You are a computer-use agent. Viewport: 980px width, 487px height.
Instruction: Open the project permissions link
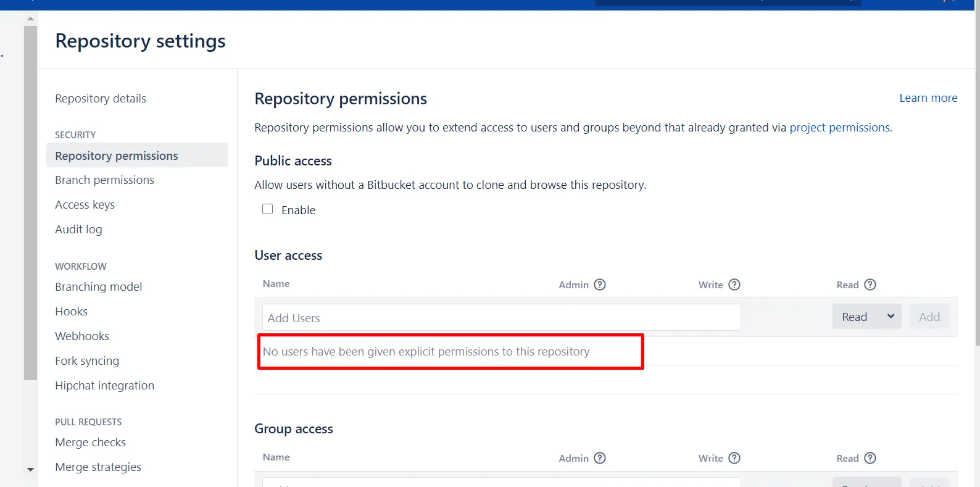[x=839, y=128]
